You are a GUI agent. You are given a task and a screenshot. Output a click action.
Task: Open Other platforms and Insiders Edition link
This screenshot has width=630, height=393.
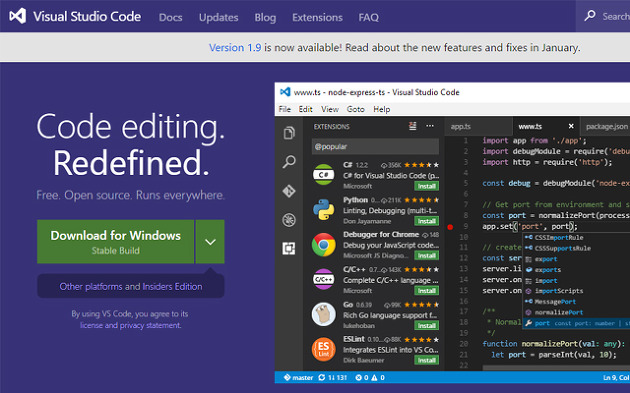[x=131, y=286]
